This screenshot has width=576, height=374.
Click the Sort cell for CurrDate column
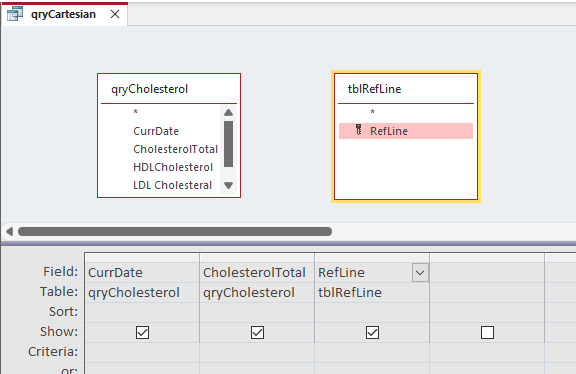click(142, 312)
